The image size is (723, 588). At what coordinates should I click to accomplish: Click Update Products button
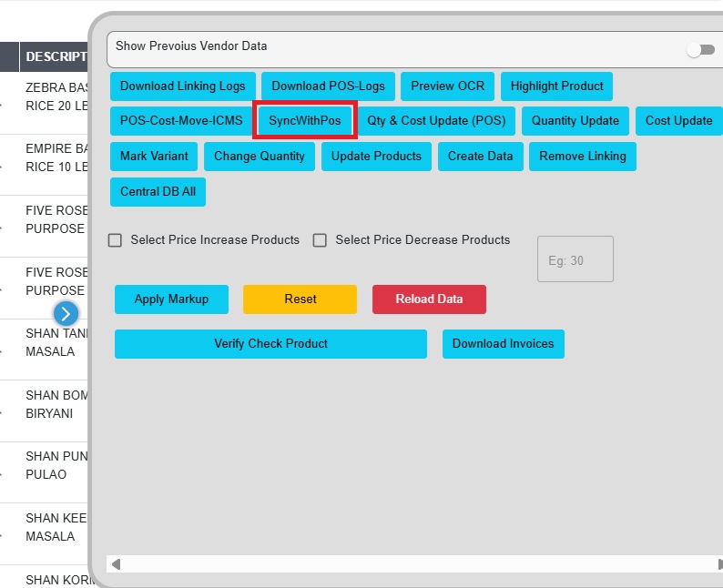[x=376, y=157]
